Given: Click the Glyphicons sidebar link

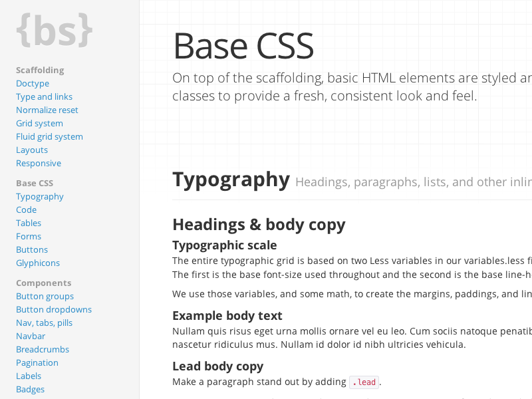Looking at the screenshot, I should tap(37, 263).
